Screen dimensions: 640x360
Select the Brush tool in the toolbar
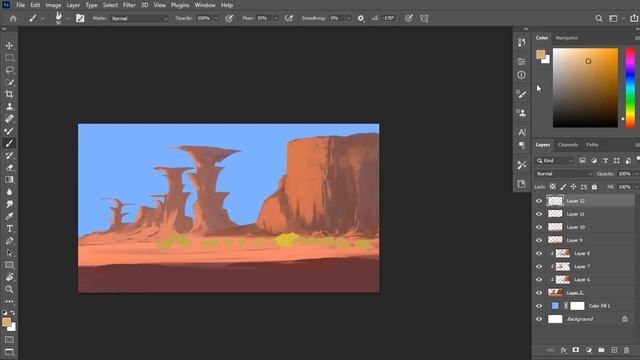9,143
